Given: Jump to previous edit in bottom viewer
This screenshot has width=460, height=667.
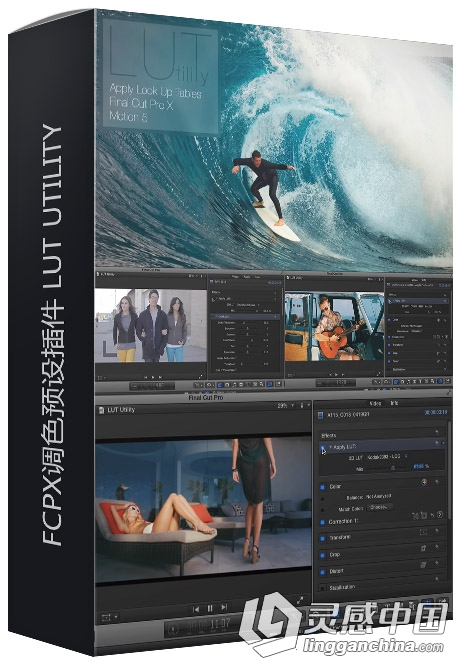Looking at the screenshot, I should (196, 609).
